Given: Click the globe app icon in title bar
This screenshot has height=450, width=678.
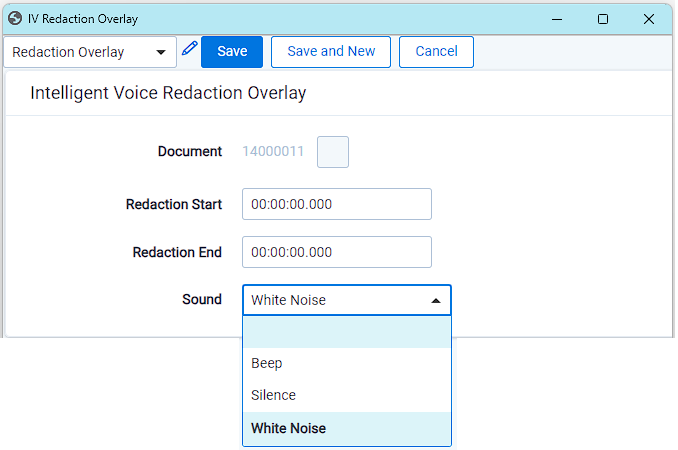Looking at the screenshot, I should [14, 18].
